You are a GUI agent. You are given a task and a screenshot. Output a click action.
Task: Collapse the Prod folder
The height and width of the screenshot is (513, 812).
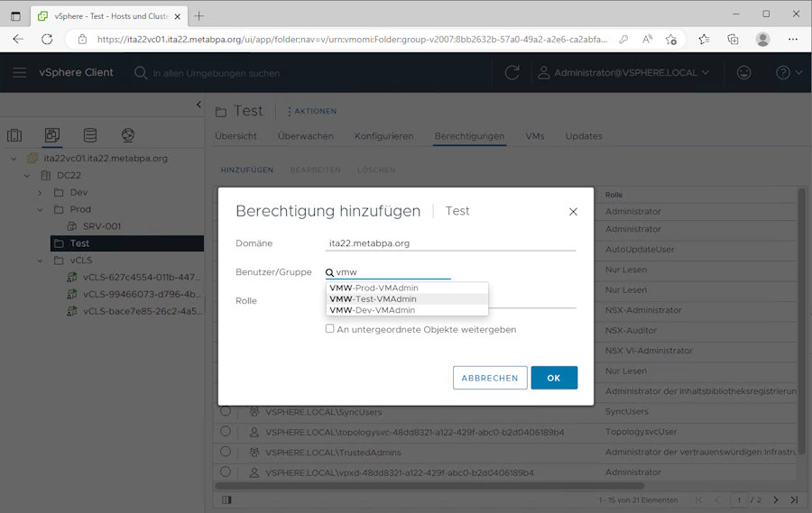click(40, 210)
